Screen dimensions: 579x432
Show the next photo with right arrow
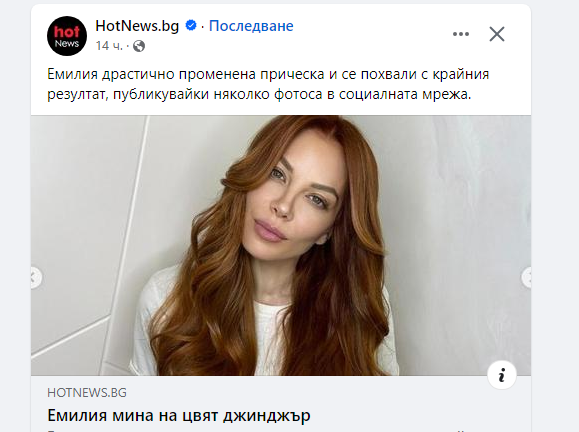(527, 277)
